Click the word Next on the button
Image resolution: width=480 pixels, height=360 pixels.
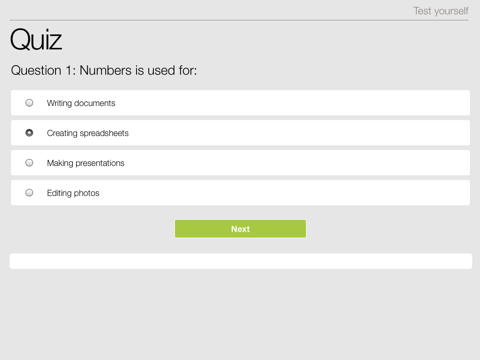click(x=240, y=229)
